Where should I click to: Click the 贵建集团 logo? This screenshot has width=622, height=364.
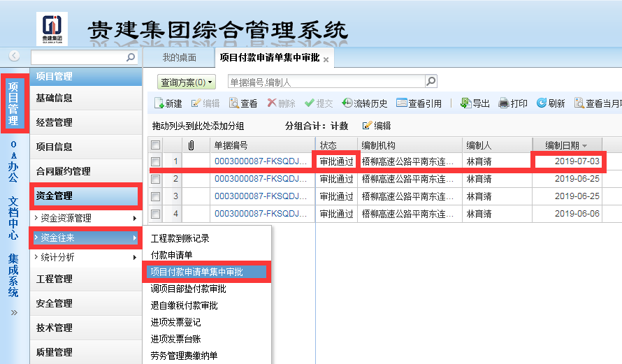(x=52, y=29)
